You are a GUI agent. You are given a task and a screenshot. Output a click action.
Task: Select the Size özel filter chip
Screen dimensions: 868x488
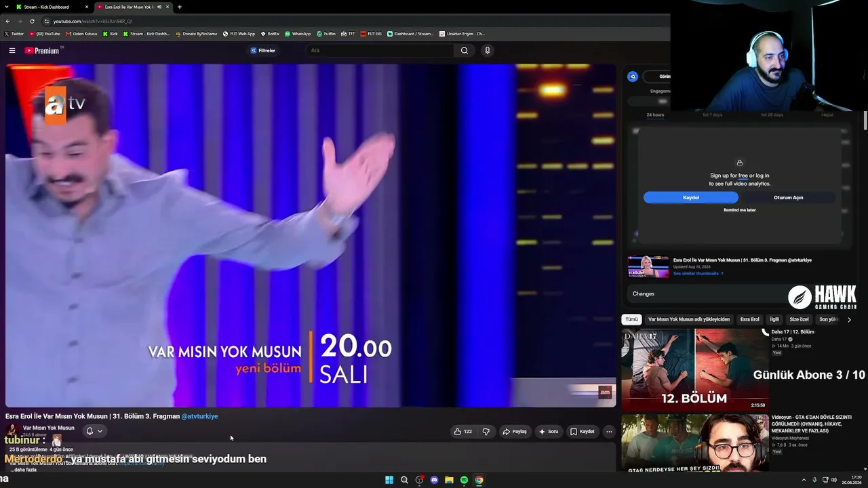(x=799, y=319)
